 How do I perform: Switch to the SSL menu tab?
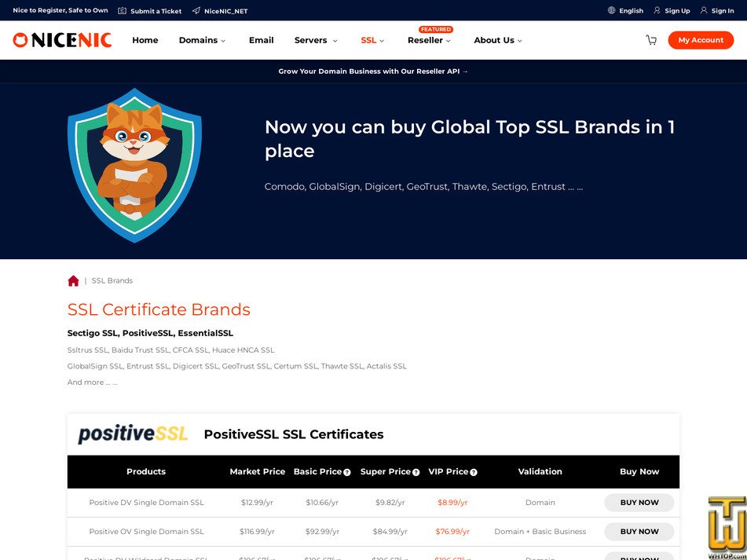click(367, 40)
